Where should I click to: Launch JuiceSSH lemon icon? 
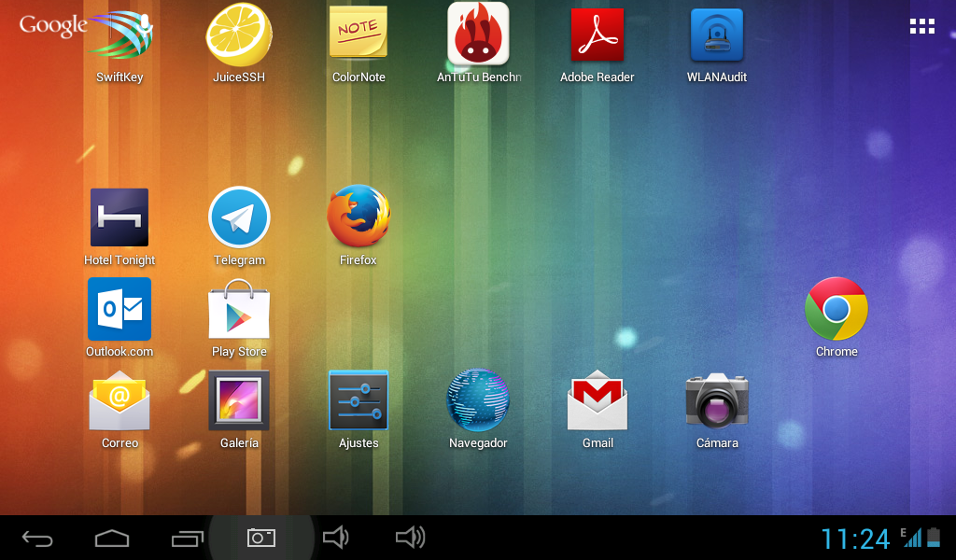[x=239, y=44]
